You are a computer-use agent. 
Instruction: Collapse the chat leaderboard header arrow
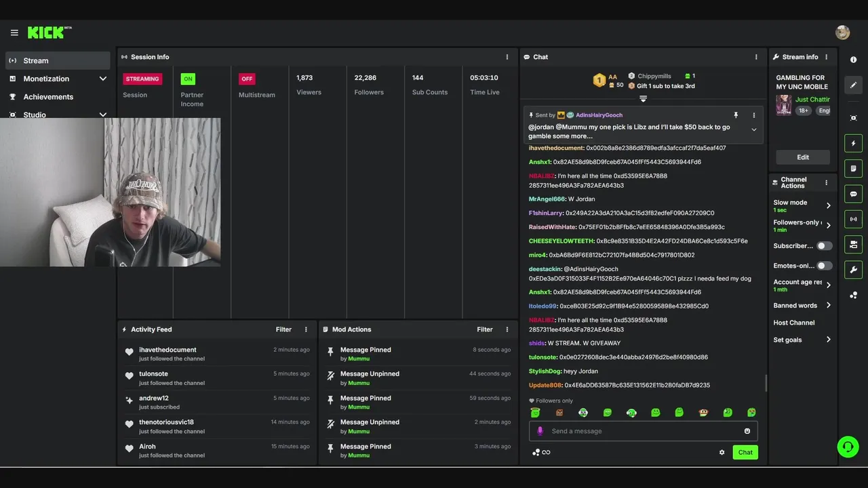(643, 99)
